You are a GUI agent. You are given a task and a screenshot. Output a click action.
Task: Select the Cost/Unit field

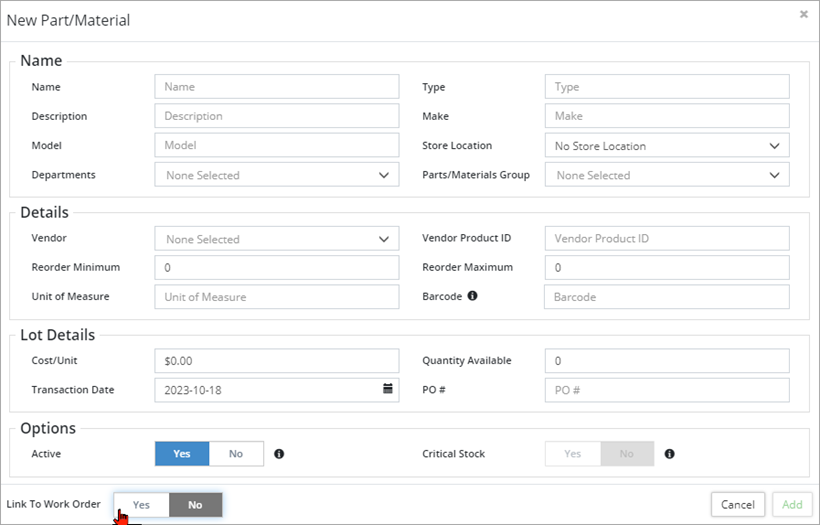276,360
